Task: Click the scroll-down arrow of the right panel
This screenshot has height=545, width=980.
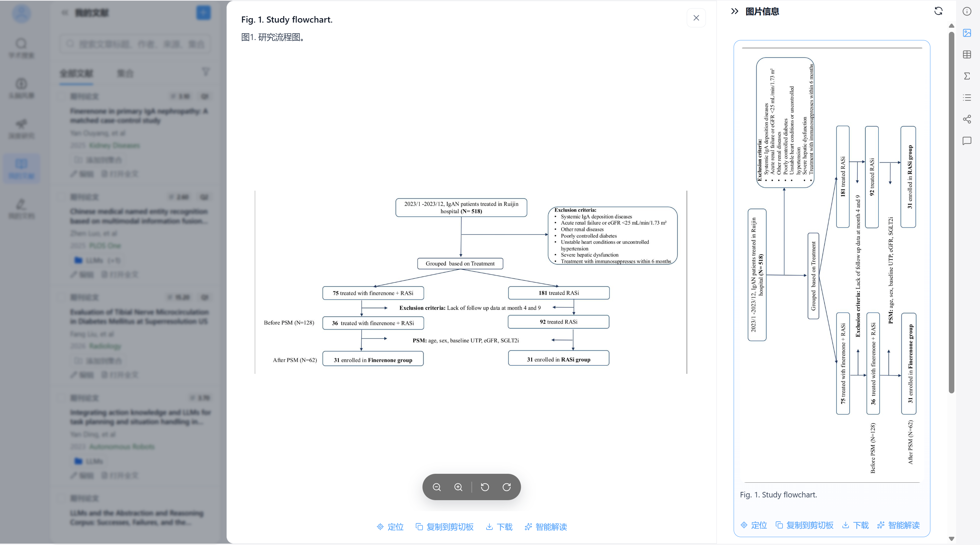Action: tap(952, 539)
